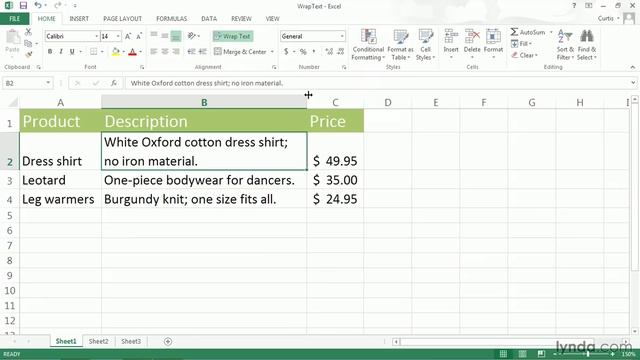Switch to the FORMULAS ribbon tab
640x360 pixels.
(171, 19)
